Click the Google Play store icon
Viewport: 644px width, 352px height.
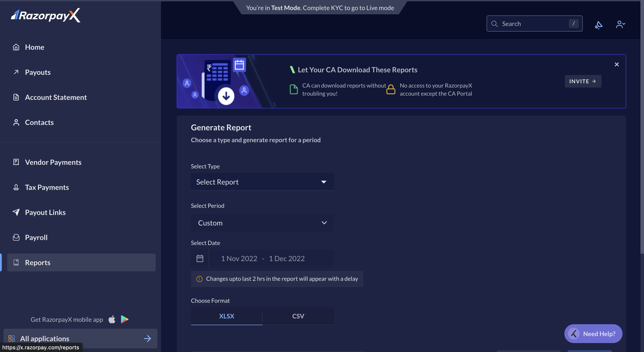tap(124, 319)
